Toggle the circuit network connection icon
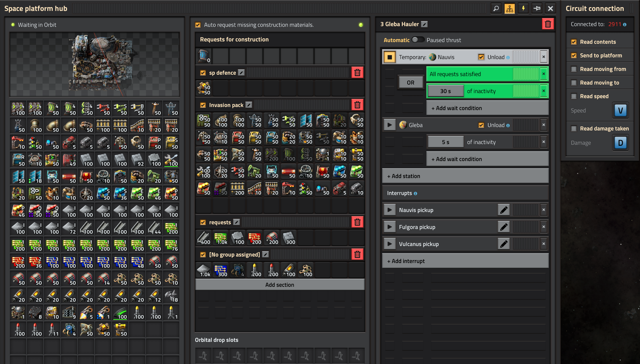The image size is (640, 364). pyautogui.click(x=510, y=8)
